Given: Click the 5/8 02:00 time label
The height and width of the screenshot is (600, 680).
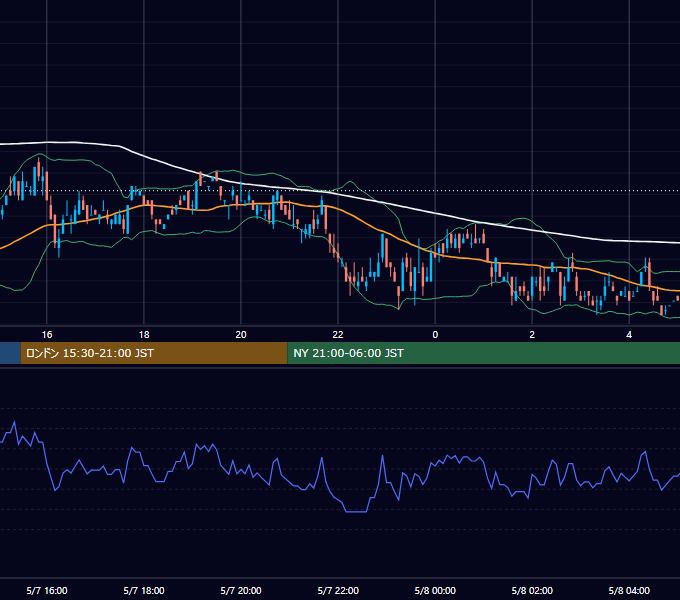Looking at the screenshot, I should (x=532, y=590).
